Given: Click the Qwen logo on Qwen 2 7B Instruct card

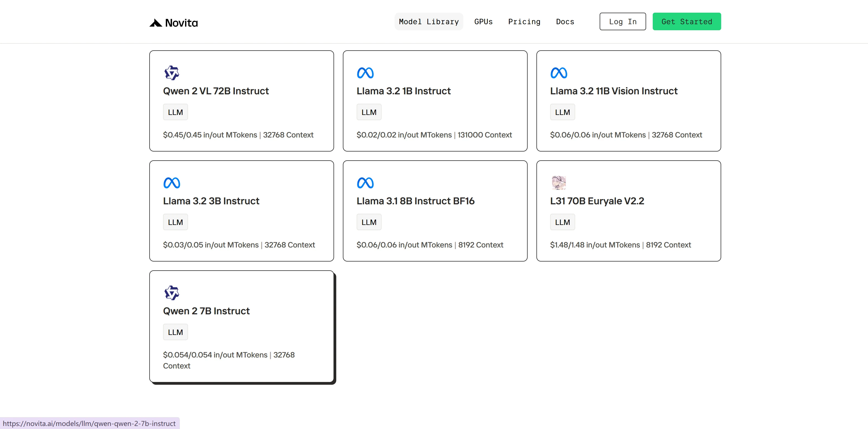Looking at the screenshot, I should point(172,293).
